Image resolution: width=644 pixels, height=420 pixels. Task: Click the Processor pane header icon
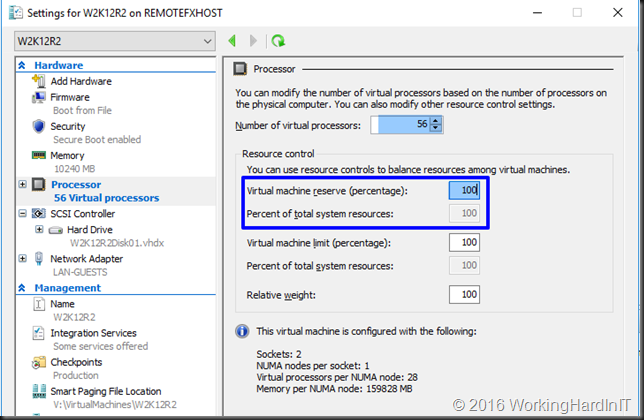click(x=240, y=69)
